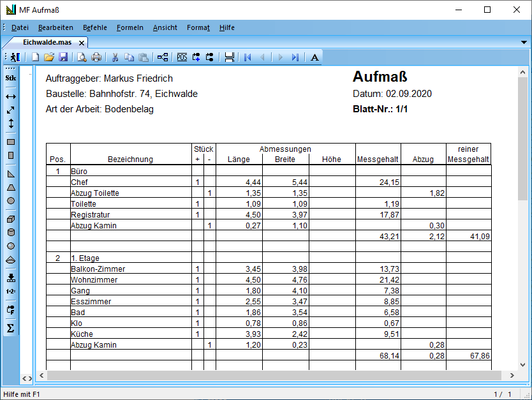Select the triangle shape formula tool
Image resolution: width=532 pixels, height=400 pixels.
(x=11, y=174)
